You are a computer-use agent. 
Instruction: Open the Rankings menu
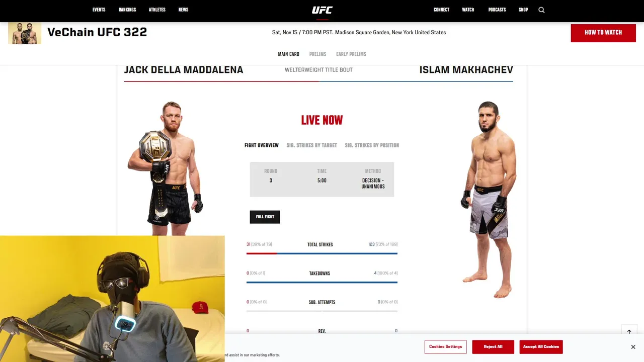(x=127, y=10)
